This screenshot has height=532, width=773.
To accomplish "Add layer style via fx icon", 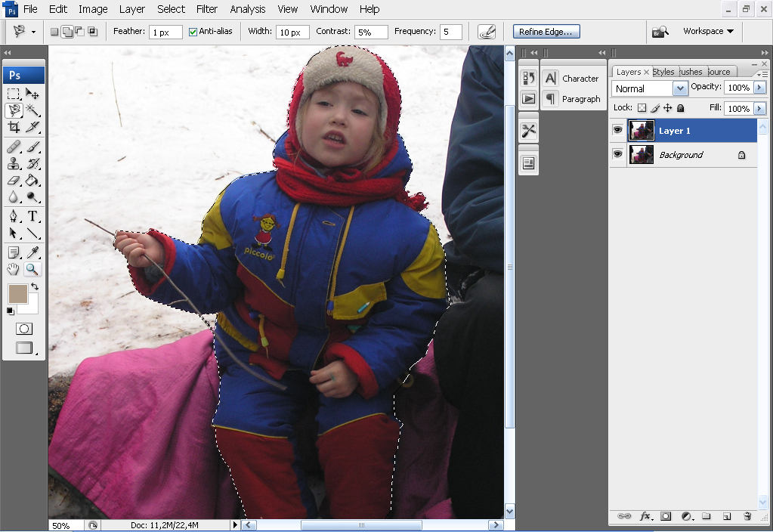I will pos(645,516).
